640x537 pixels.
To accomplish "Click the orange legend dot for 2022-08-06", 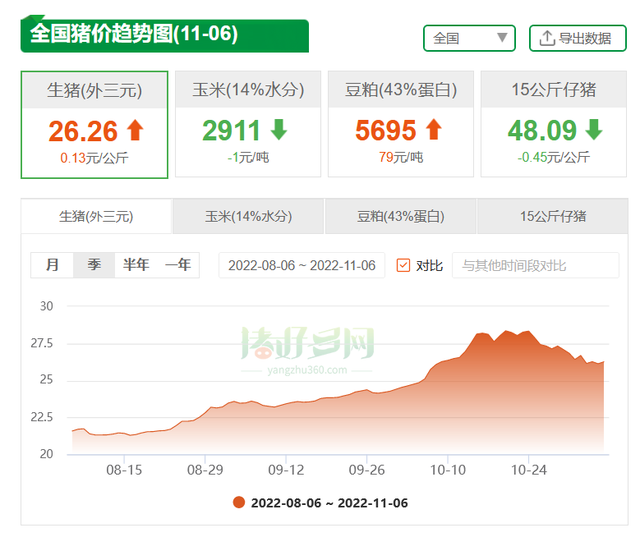I will click(x=238, y=503).
